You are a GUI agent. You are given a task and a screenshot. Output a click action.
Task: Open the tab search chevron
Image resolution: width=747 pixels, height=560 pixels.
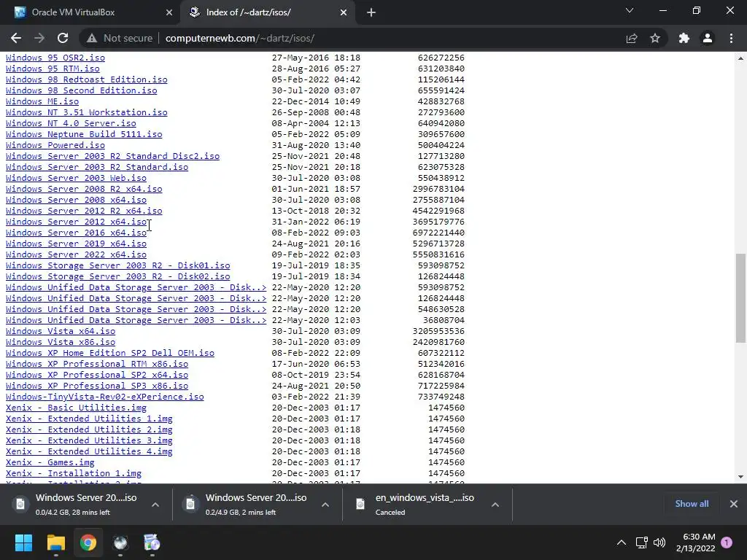coord(630,10)
